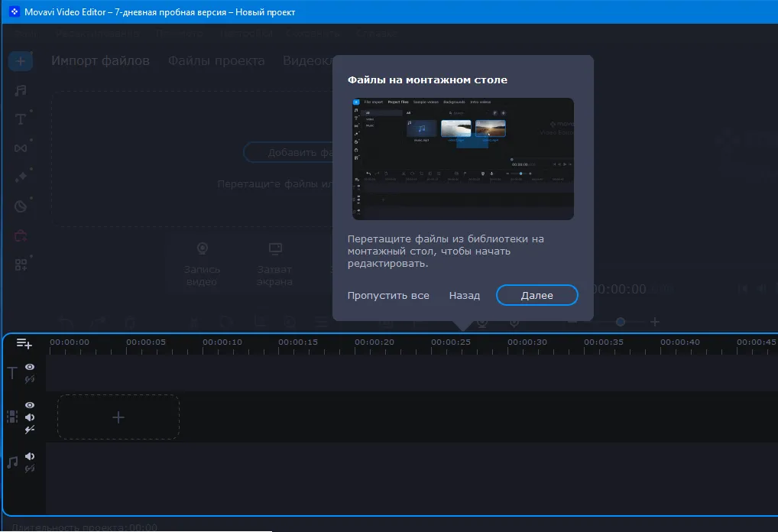Open the Titles panel
This screenshot has height=532, width=778.
click(21, 119)
